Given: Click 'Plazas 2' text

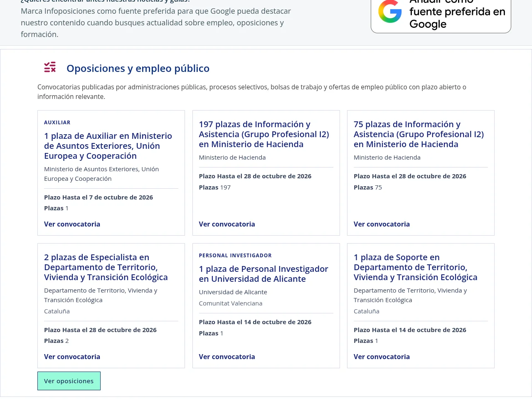Looking at the screenshot, I should click(57, 341).
